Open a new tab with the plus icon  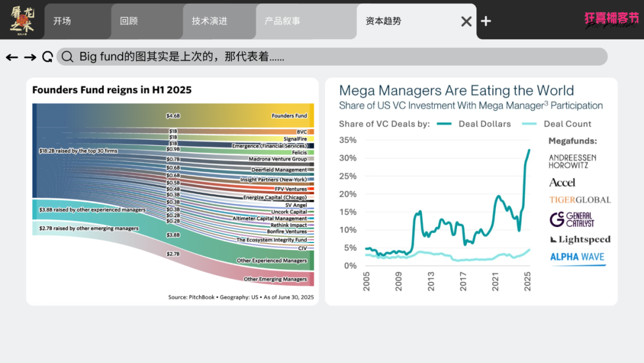click(x=486, y=21)
